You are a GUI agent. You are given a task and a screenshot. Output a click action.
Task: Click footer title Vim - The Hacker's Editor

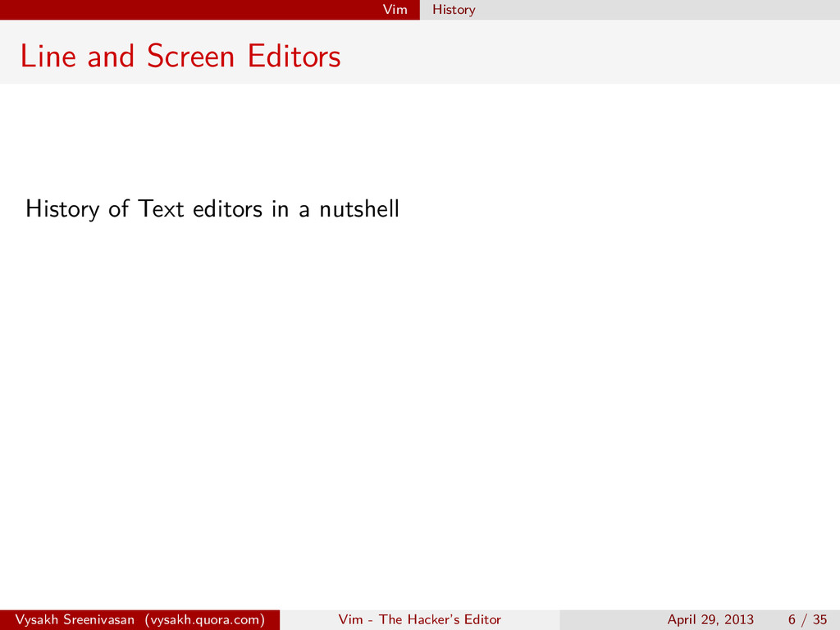click(419, 619)
